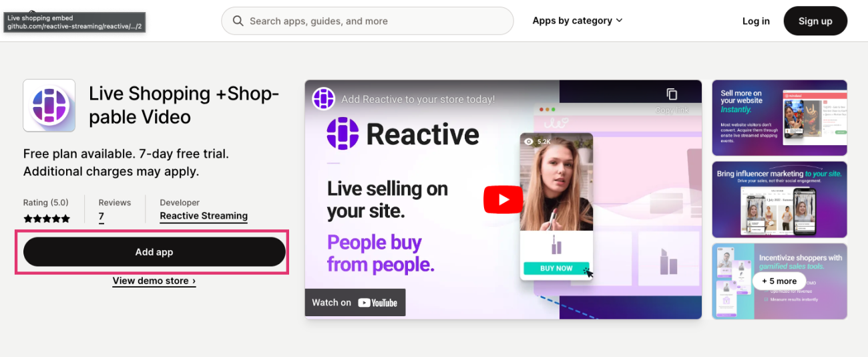This screenshot has height=357, width=868.
Task: Click the Copy link icon on video
Action: tap(672, 95)
